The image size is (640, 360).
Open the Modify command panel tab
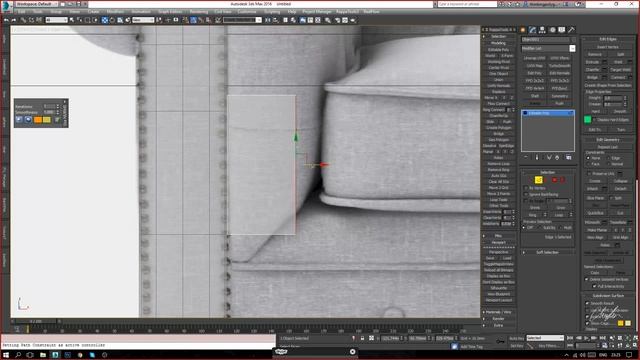tap(533, 30)
